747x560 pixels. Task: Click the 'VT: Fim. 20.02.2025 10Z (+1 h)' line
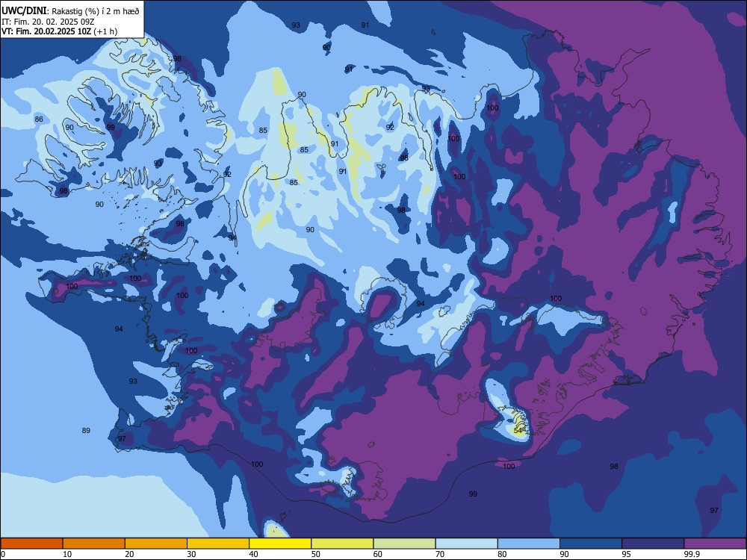pos(60,31)
